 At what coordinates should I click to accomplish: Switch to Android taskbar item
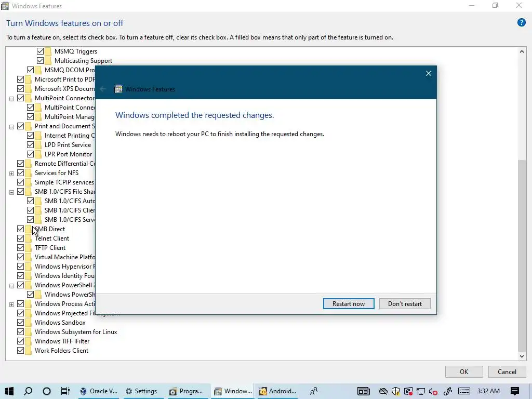coord(277,391)
